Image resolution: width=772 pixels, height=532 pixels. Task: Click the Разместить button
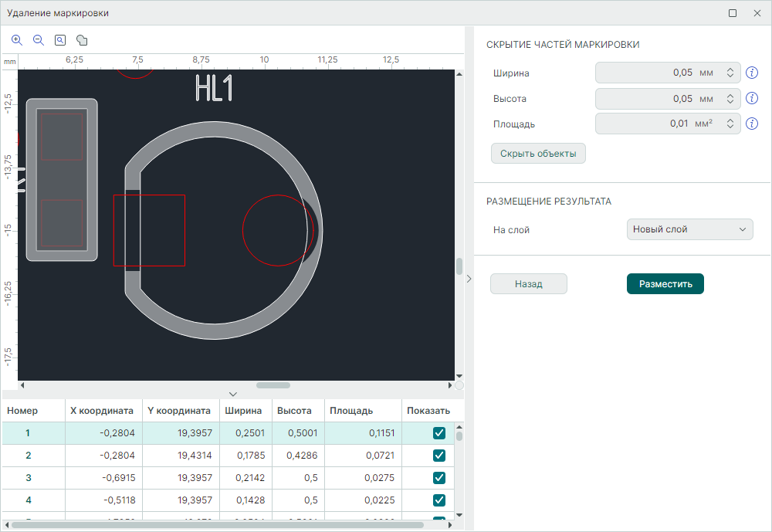click(665, 284)
